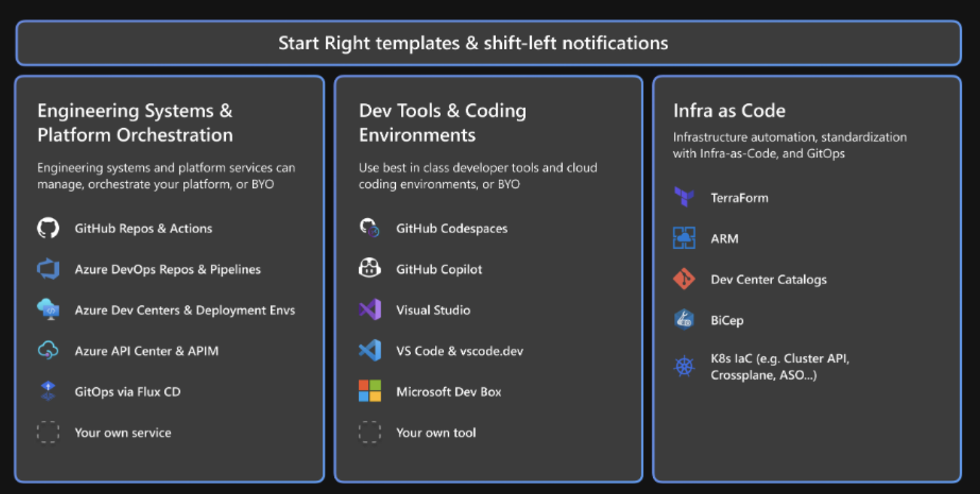The image size is (980, 494).
Task: Click the Dev Center Catalogs label
Action: 768,280
